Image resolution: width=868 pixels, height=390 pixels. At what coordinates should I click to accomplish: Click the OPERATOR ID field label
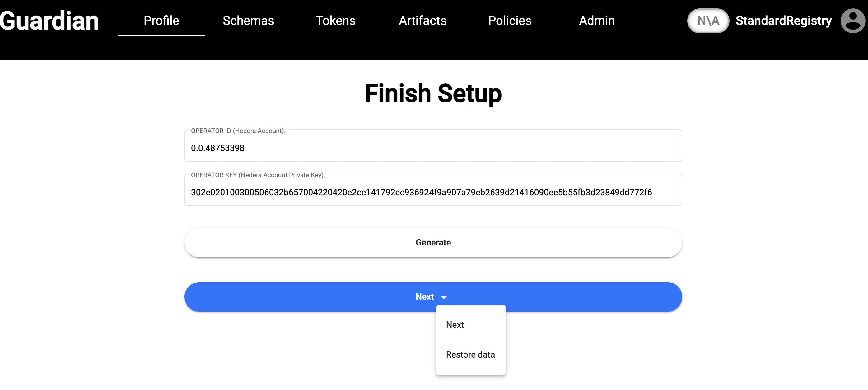coord(238,131)
